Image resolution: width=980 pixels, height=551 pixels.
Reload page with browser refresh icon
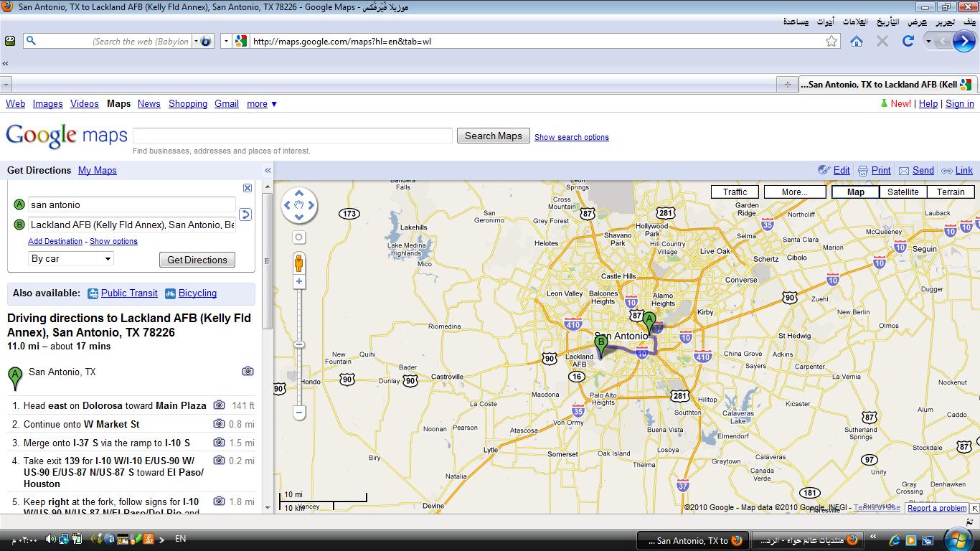tap(908, 41)
